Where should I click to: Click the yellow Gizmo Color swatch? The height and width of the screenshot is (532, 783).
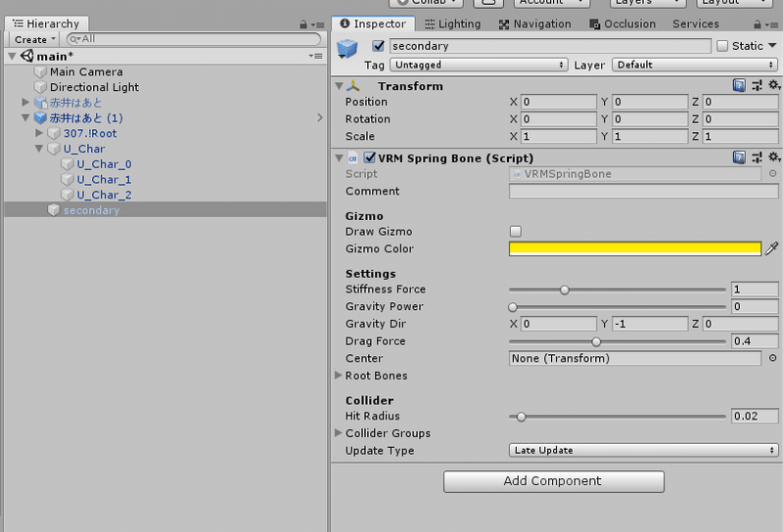coord(634,248)
